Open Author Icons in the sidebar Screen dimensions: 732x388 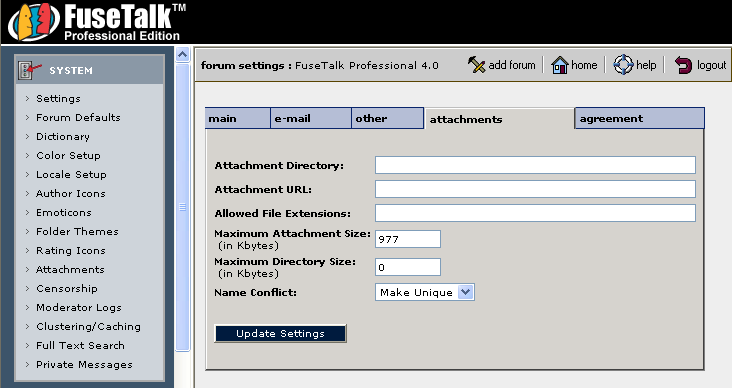[x=70, y=193]
